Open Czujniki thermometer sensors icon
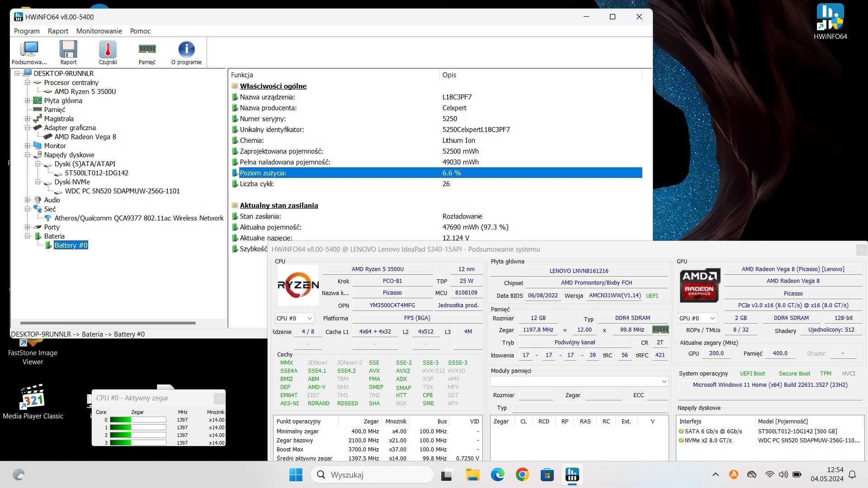The height and width of the screenshot is (488, 868). click(x=108, y=52)
